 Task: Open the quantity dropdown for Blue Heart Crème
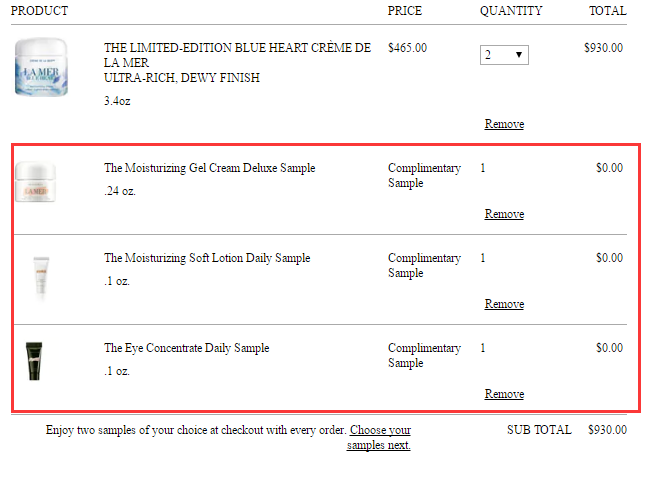[504, 55]
